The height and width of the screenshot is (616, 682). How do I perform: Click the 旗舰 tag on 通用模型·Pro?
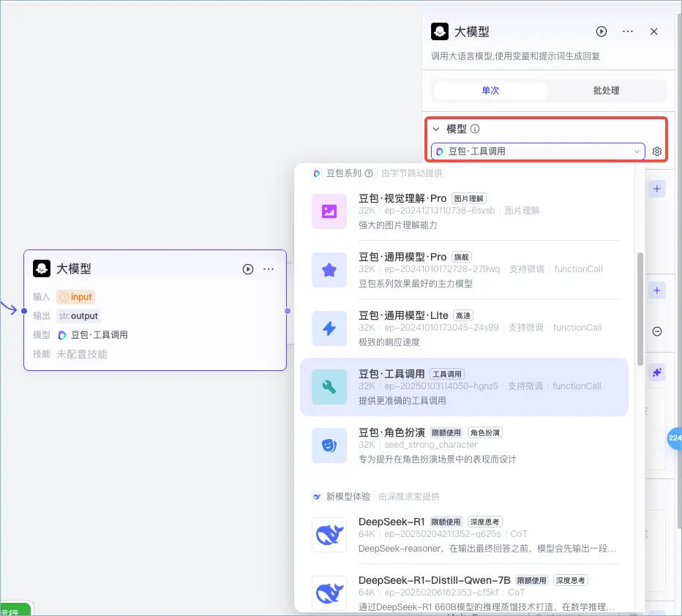[462, 257]
